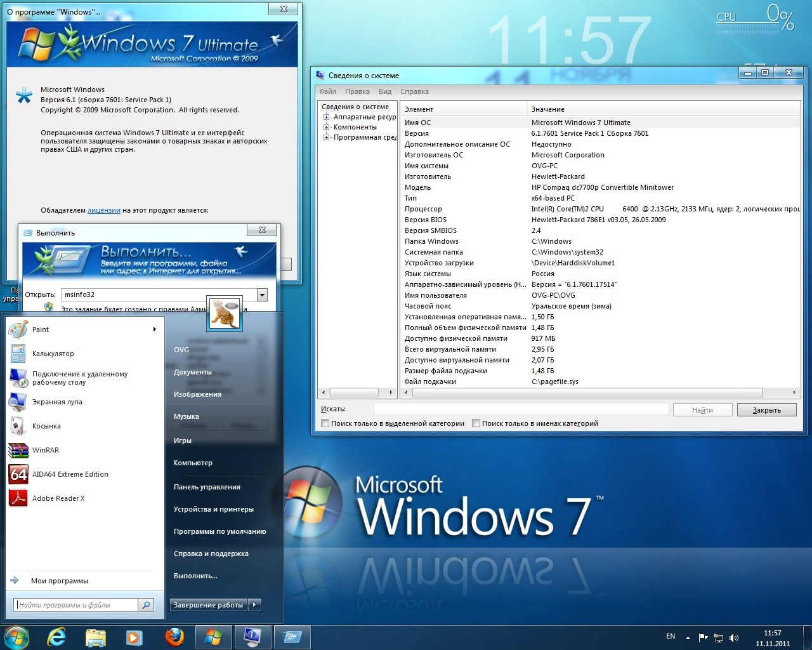Open Устройства и принтеры

click(214, 509)
